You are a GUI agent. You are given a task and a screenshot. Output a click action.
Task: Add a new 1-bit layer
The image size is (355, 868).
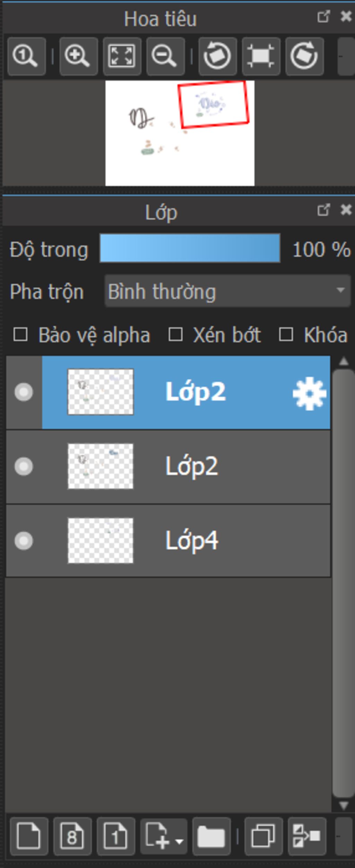click(x=116, y=836)
